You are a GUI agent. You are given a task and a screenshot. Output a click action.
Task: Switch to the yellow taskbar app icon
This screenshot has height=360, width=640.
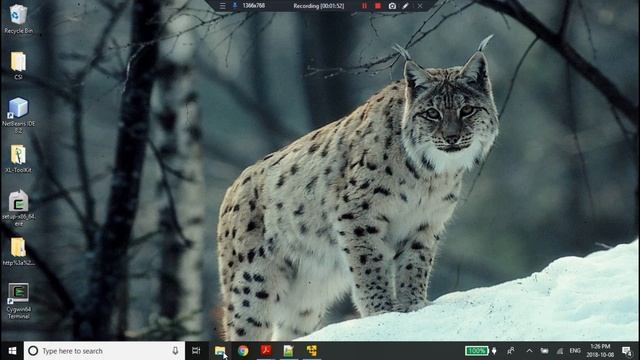[311, 351]
